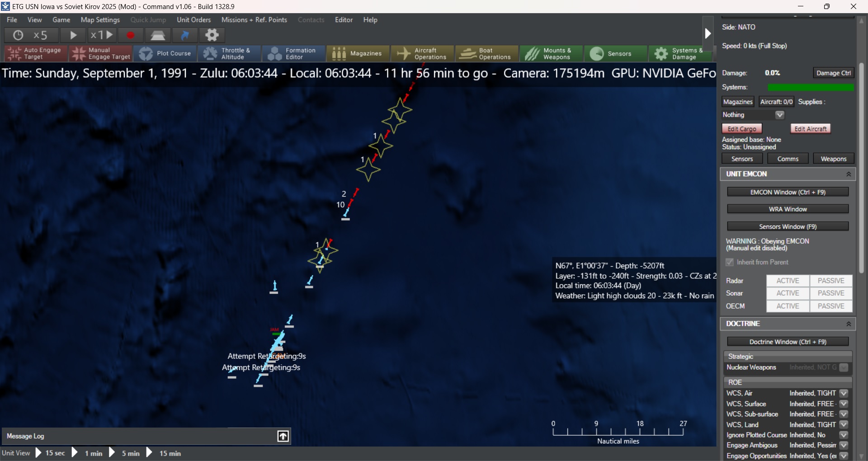This screenshot has width=868, height=461.
Task: Open WCS, Land dropdown
Action: click(x=844, y=424)
